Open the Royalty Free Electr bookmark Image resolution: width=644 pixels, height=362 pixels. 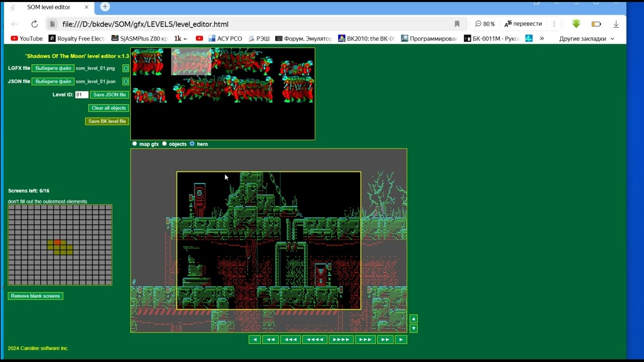click(x=76, y=39)
